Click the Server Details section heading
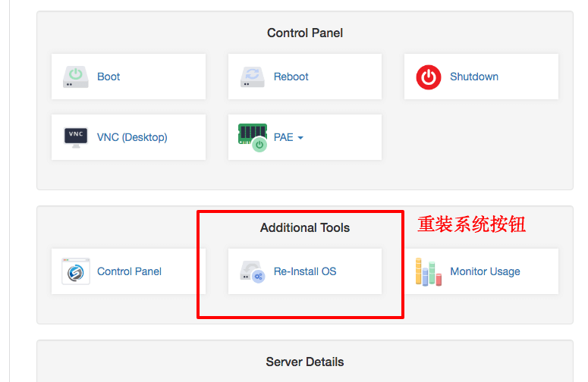This screenshot has height=382, width=588. pos(305,362)
